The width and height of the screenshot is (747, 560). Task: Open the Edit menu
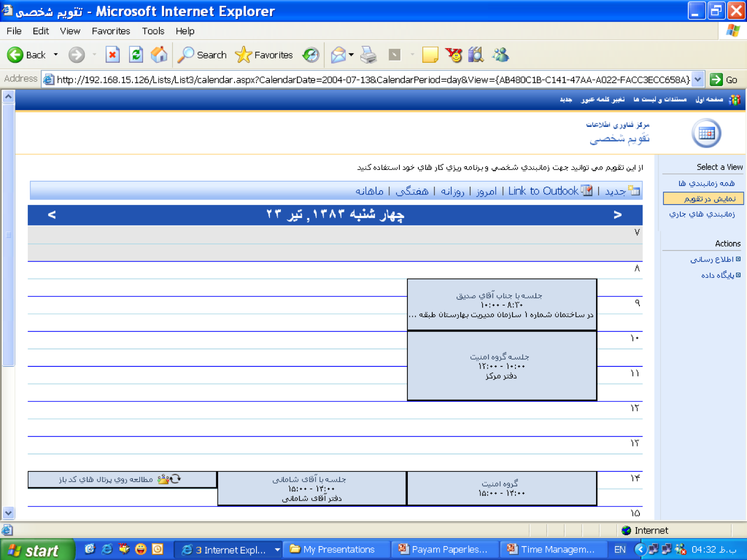(41, 31)
